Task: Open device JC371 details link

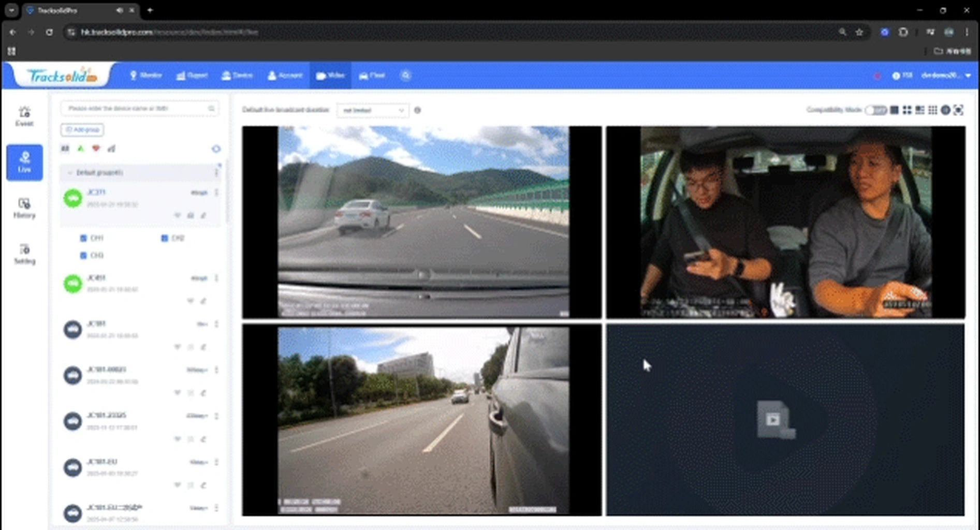Action: click(x=96, y=192)
